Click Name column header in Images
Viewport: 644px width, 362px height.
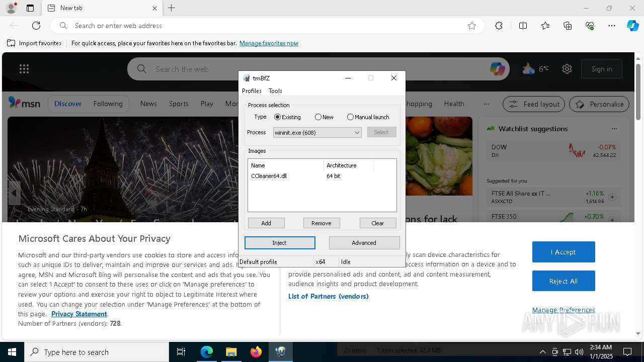[x=286, y=165]
